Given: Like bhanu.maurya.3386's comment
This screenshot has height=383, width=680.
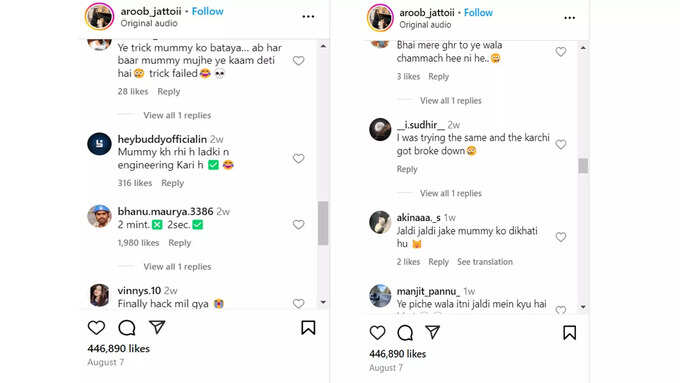Looking at the screenshot, I should [298, 225].
